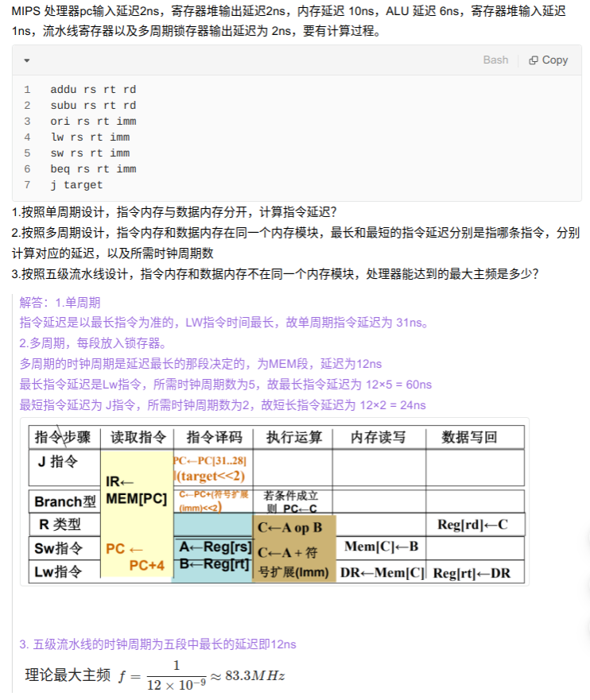590x700 pixels.
Task: Click line number 1 in code gutter
Action: 27,90
